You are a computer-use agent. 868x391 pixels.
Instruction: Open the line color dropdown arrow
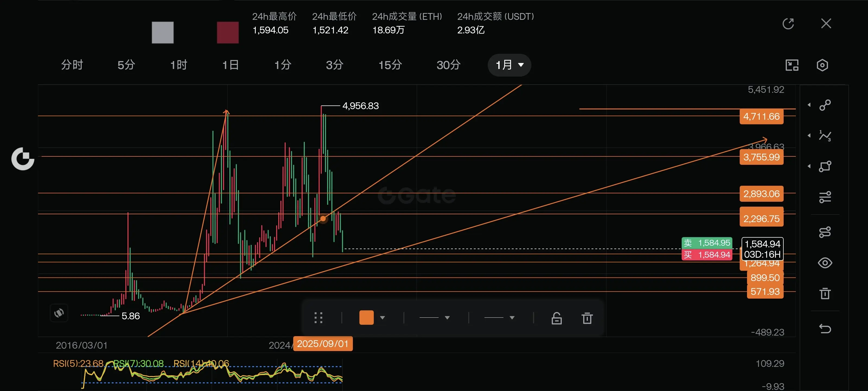pos(382,318)
